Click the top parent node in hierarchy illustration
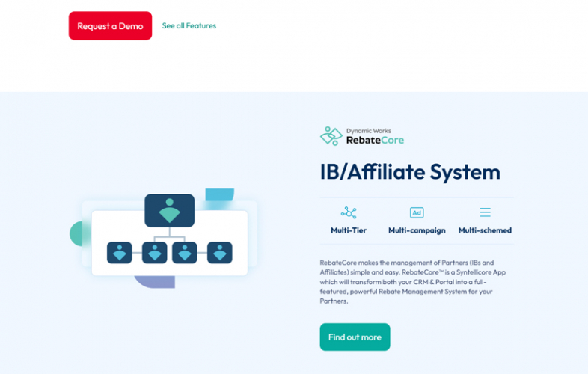Screen dimensions: 588x374 (x=170, y=210)
